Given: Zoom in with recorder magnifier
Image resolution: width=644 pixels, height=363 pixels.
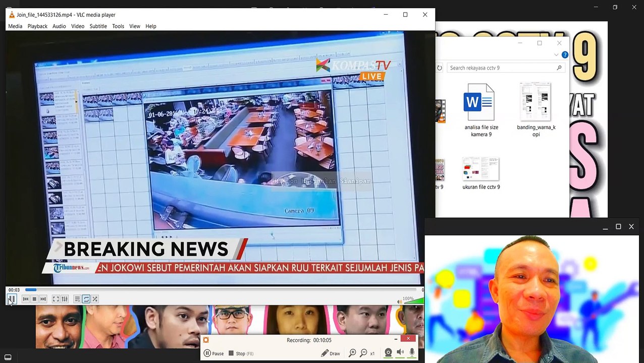Looking at the screenshot, I should [x=352, y=353].
